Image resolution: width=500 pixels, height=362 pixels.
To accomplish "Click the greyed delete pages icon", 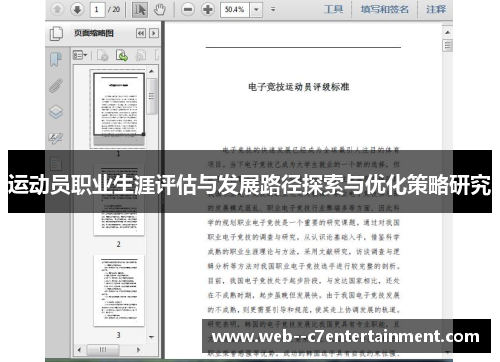I will 103,55.
